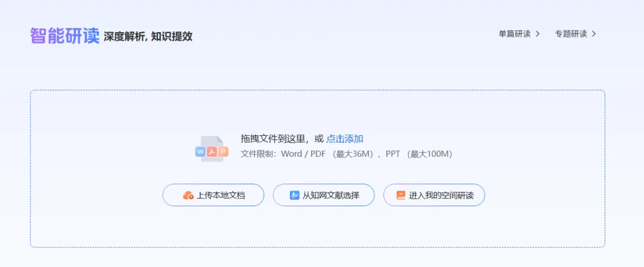
Task: Click the orange PPT badge in file icon
Action: pos(223,152)
